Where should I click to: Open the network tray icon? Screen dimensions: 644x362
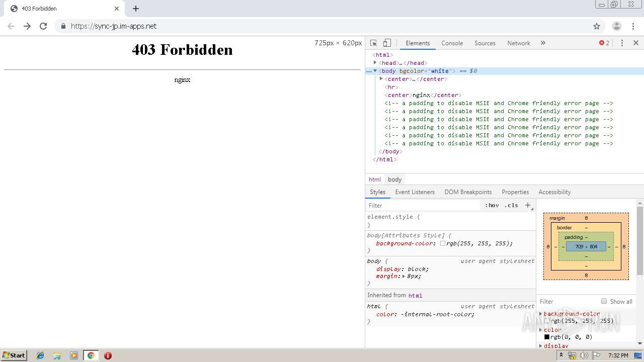pyautogui.click(x=572, y=355)
